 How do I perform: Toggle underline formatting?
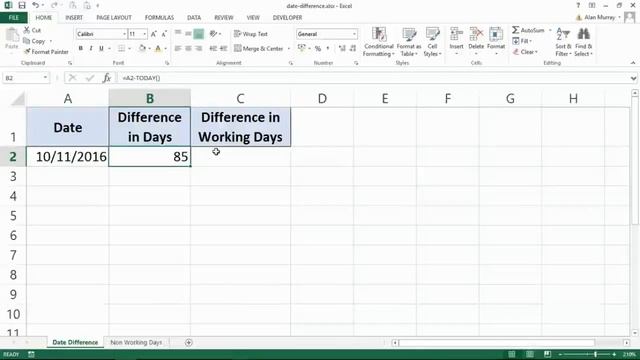tap(101, 48)
